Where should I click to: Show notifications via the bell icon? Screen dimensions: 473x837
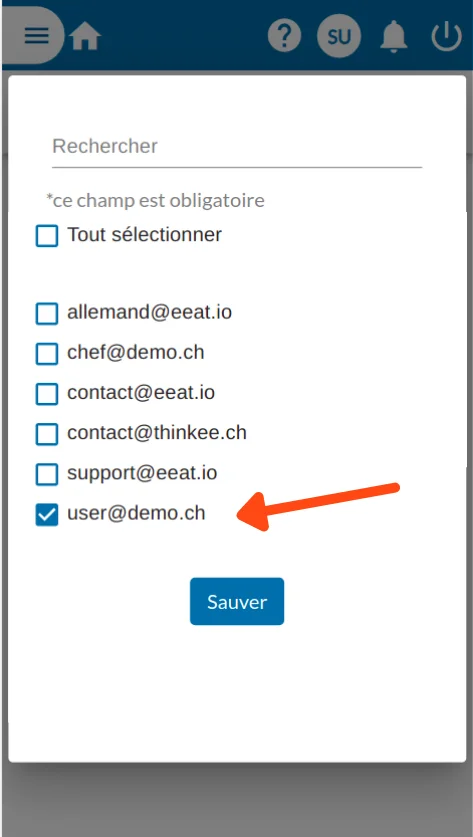point(393,36)
